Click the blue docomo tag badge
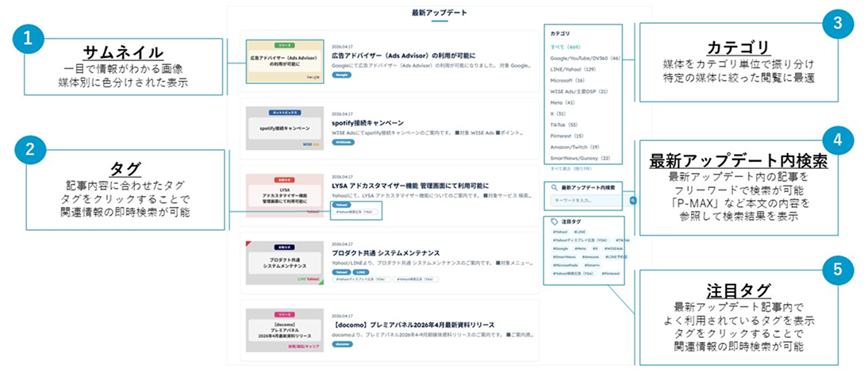868x376 pixels. click(x=342, y=344)
